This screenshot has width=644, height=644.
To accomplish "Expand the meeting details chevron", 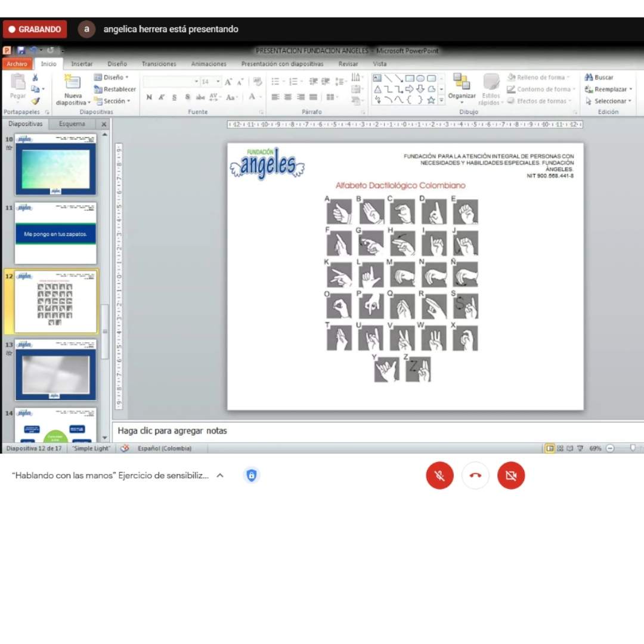I will click(220, 475).
